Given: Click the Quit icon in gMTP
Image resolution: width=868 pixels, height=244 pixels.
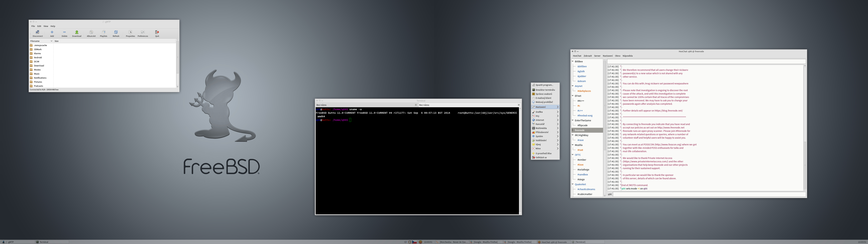Looking at the screenshot, I should (157, 32).
